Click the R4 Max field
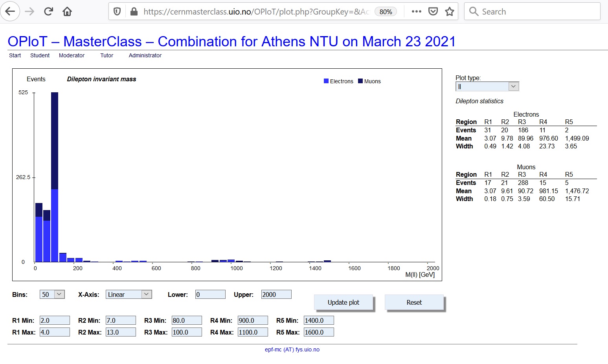 click(253, 332)
